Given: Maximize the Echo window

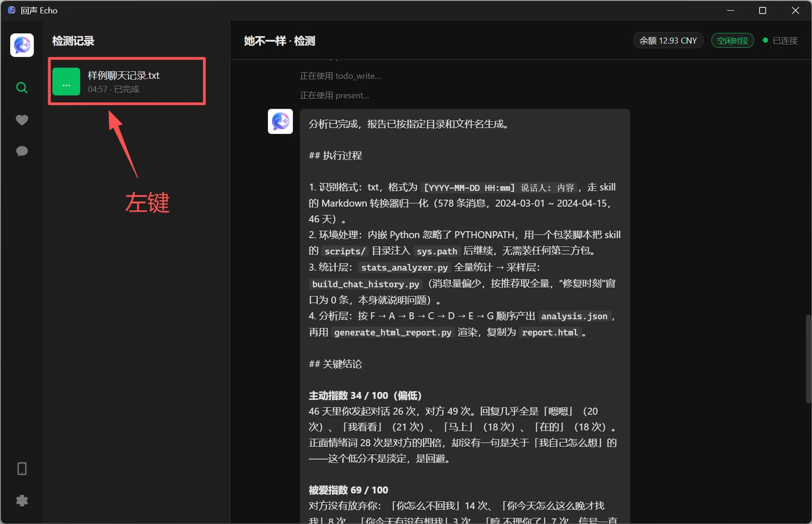Looking at the screenshot, I should (762, 10).
